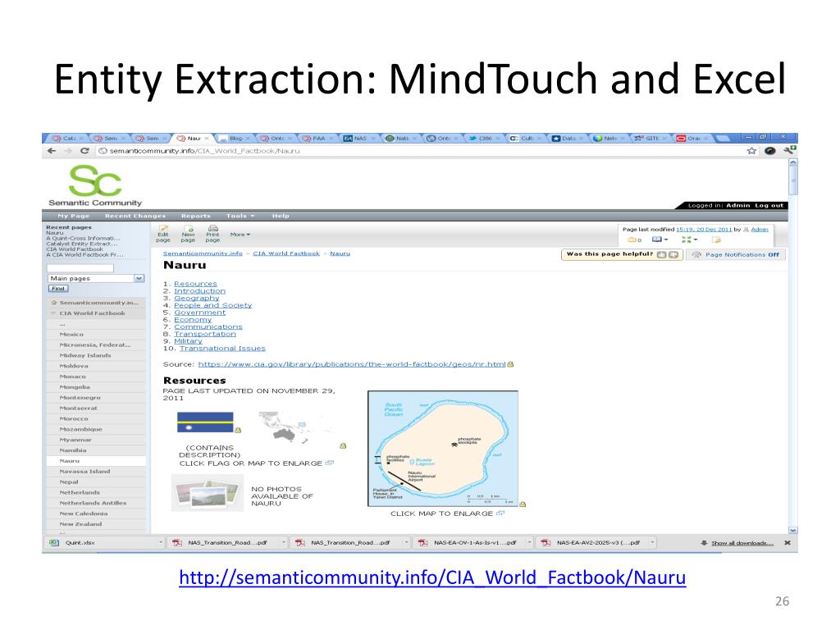The height and width of the screenshot is (630, 840).
Task: Click the extension icon next to the wrench
Action: pos(770,151)
